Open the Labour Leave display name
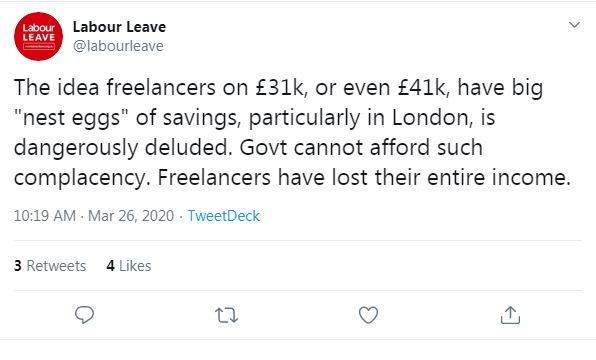The height and width of the screenshot is (360, 596). 119,27
